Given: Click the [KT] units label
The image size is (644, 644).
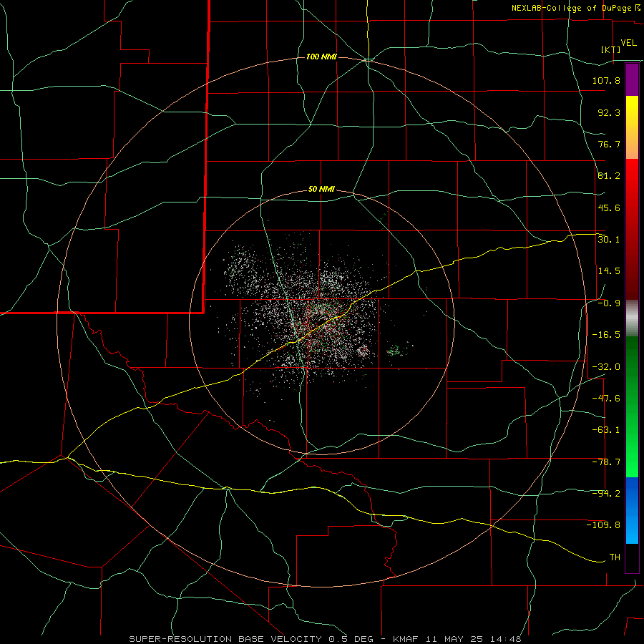Looking at the screenshot, I should click(611, 49).
